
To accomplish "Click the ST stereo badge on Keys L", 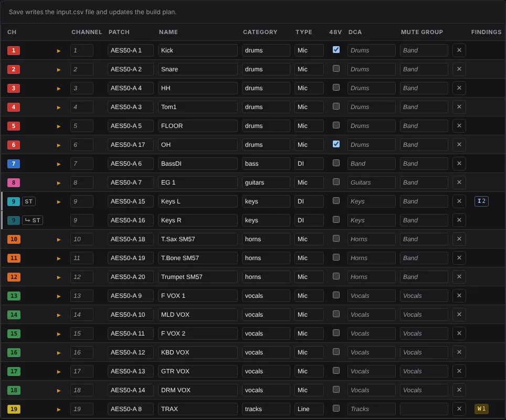I will [29, 201].
